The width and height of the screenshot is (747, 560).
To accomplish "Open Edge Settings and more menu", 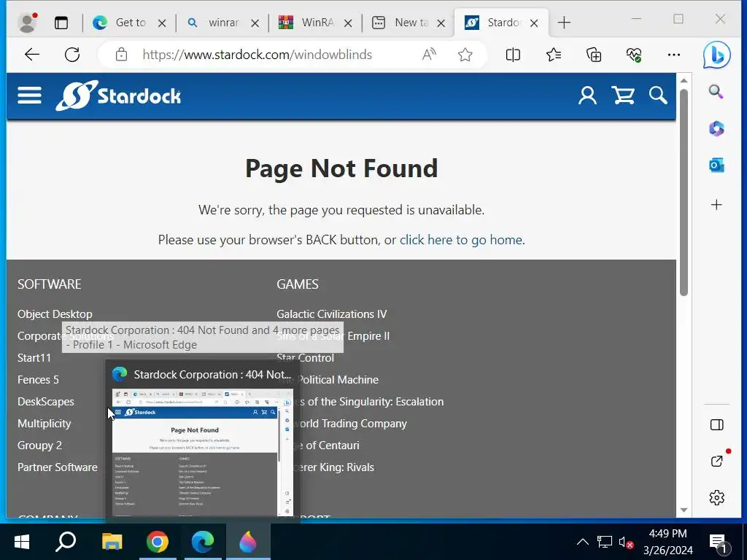I will pyautogui.click(x=673, y=55).
